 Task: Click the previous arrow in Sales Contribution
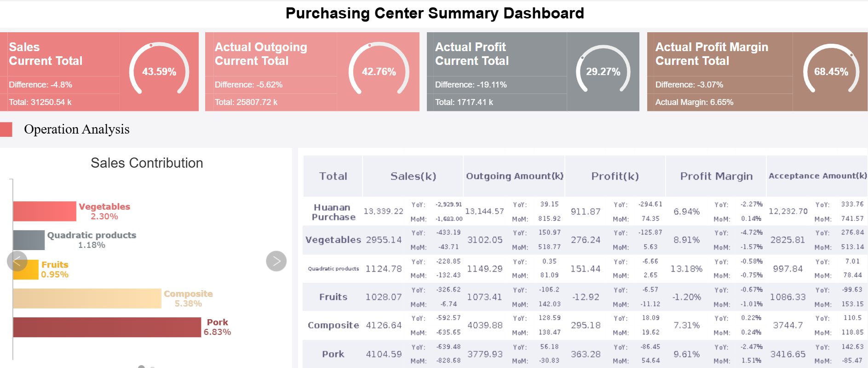17,261
